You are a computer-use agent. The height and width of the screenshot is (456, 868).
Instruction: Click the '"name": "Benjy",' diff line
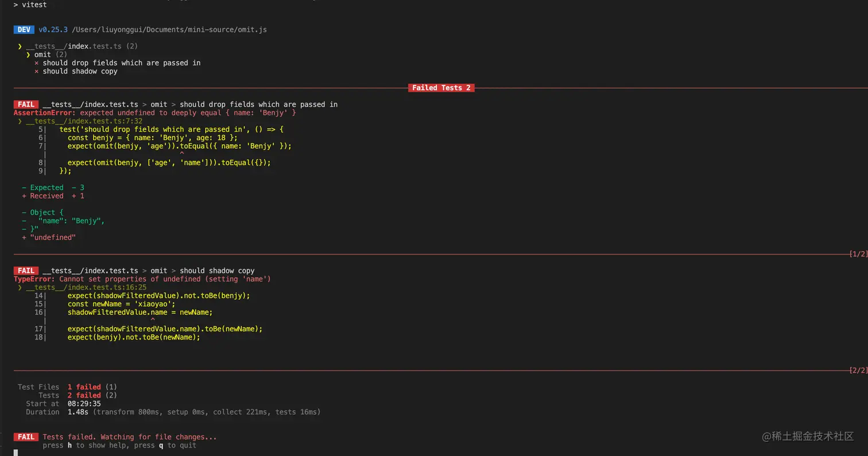(63, 221)
